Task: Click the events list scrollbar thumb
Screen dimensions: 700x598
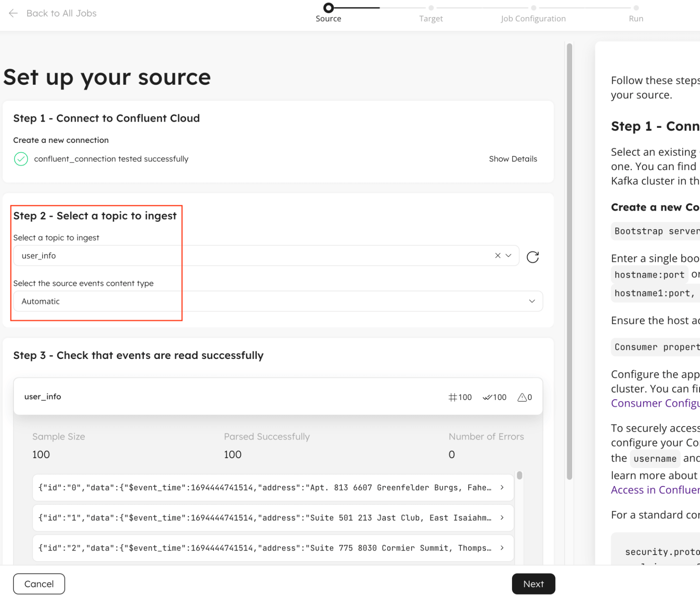Action: point(519,475)
